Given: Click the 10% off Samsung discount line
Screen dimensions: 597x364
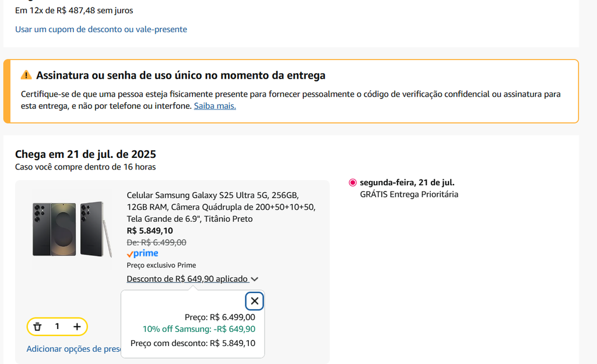Looking at the screenshot, I should pyautogui.click(x=199, y=329).
